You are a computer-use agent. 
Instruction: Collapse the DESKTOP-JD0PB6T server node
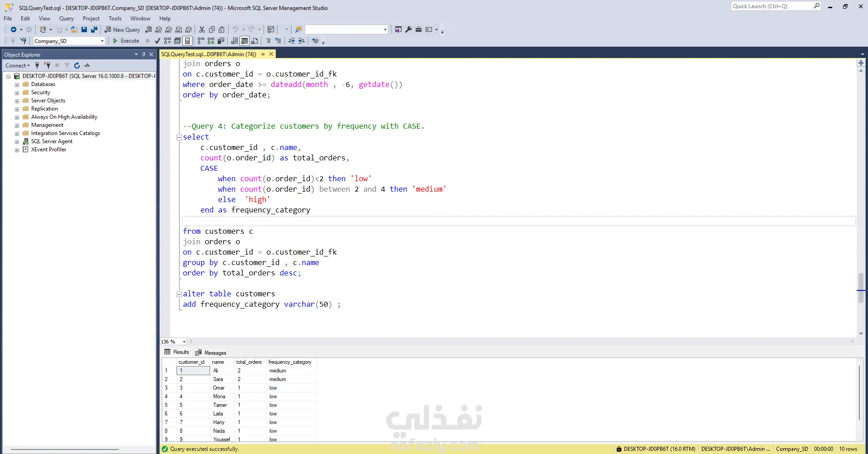tap(8, 77)
